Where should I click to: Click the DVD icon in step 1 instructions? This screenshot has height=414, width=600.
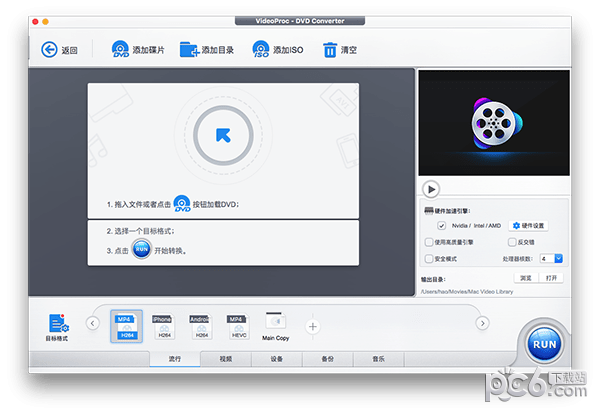pos(182,204)
